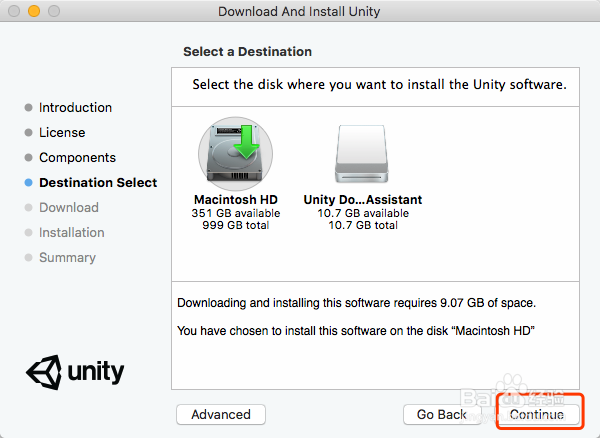Select the Unity Download Assistant drive icon

point(362,154)
